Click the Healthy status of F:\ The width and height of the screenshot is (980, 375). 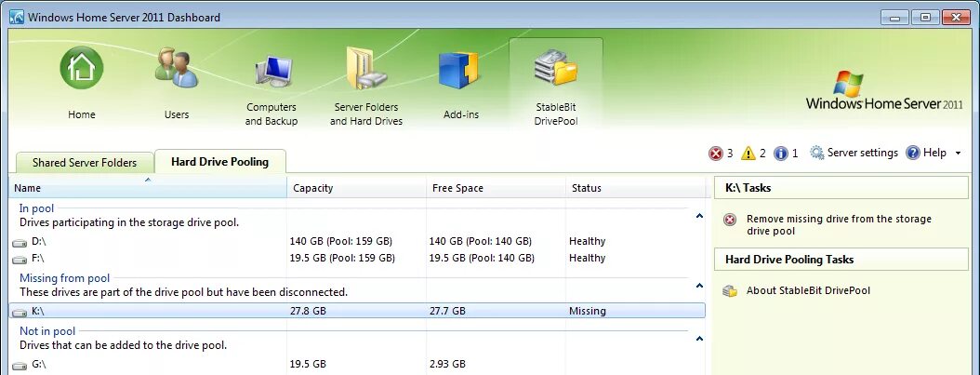pyautogui.click(x=587, y=258)
